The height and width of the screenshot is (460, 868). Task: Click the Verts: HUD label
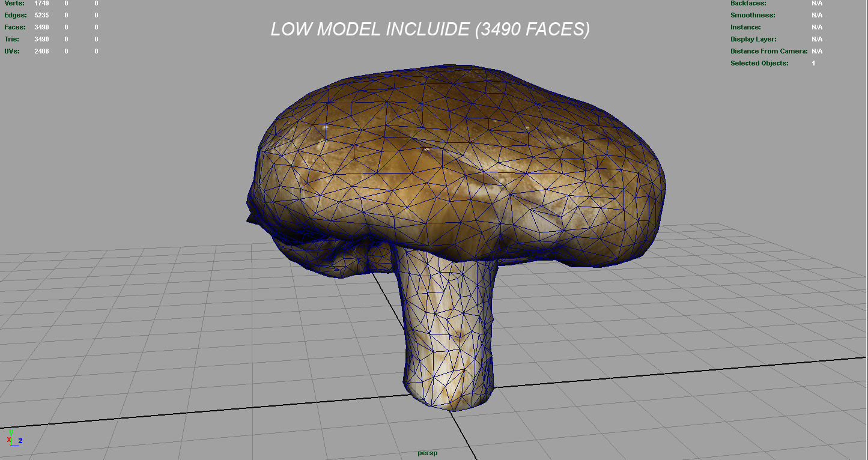tap(14, 3)
